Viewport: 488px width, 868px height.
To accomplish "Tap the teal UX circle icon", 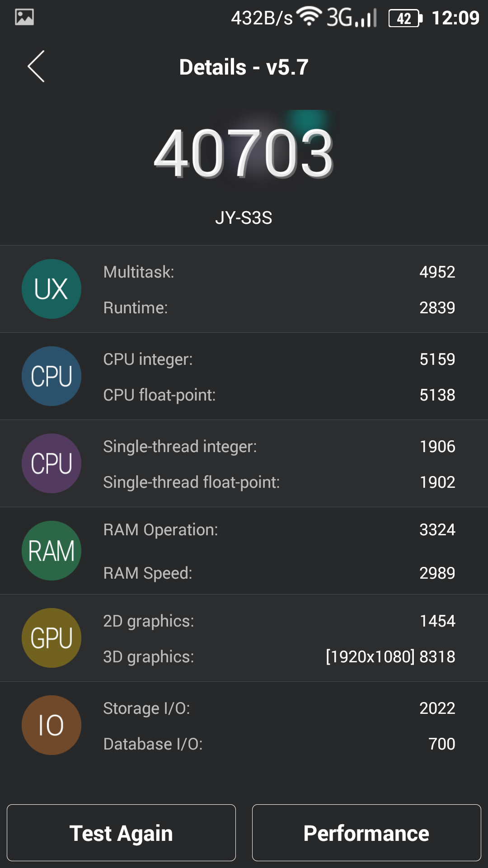I will [52, 289].
